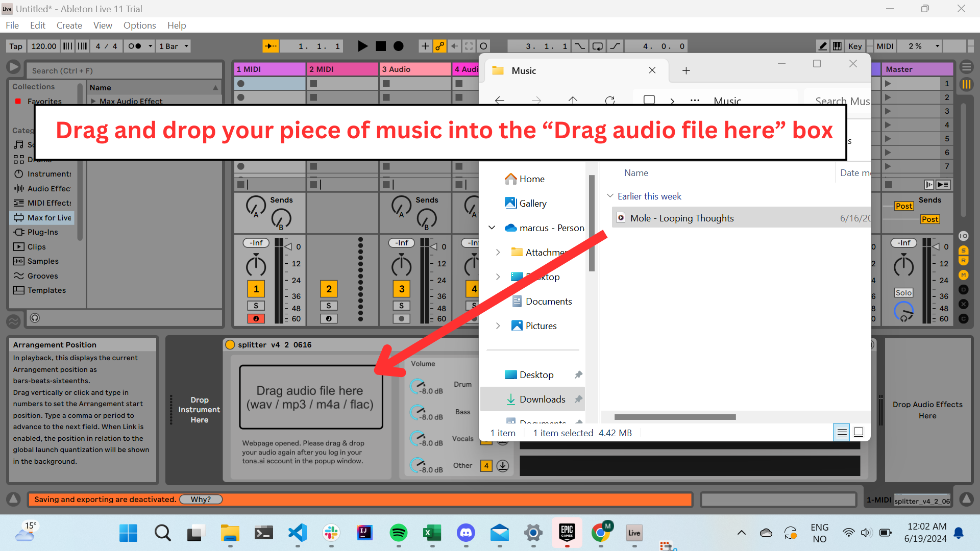Image resolution: width=980 pixels, height=551 pixels.
Task: Click track 1 pan knob
Action: (256, 266)
